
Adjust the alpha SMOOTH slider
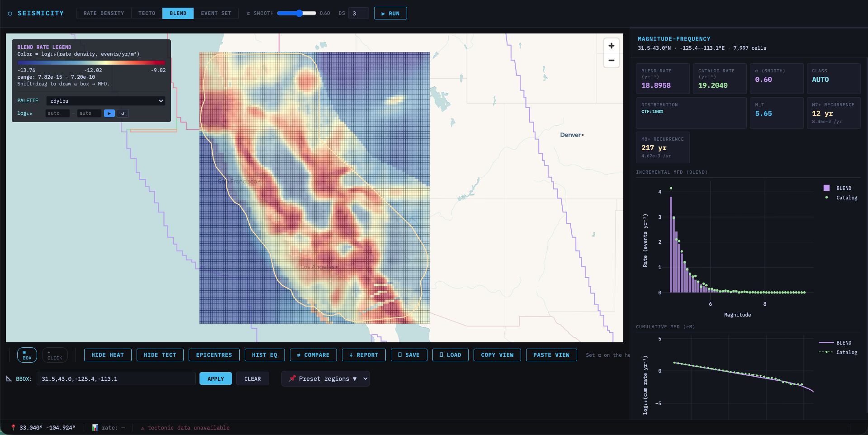(297, 13)
